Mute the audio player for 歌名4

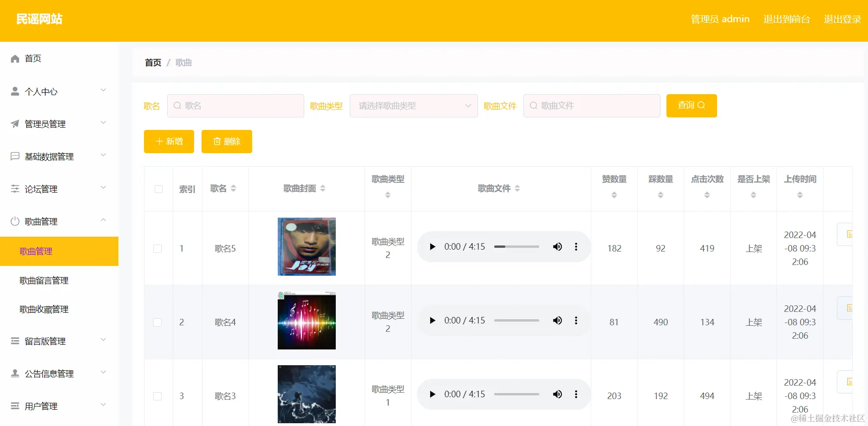pos(557,320)
